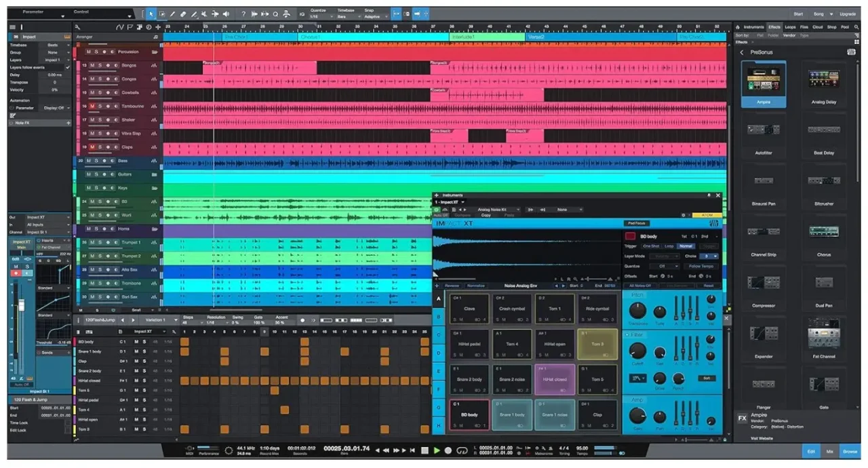Screen dimensions: 868x468
Task: Toggle the Loop button in the transport
Action: [x=462, y=450]
